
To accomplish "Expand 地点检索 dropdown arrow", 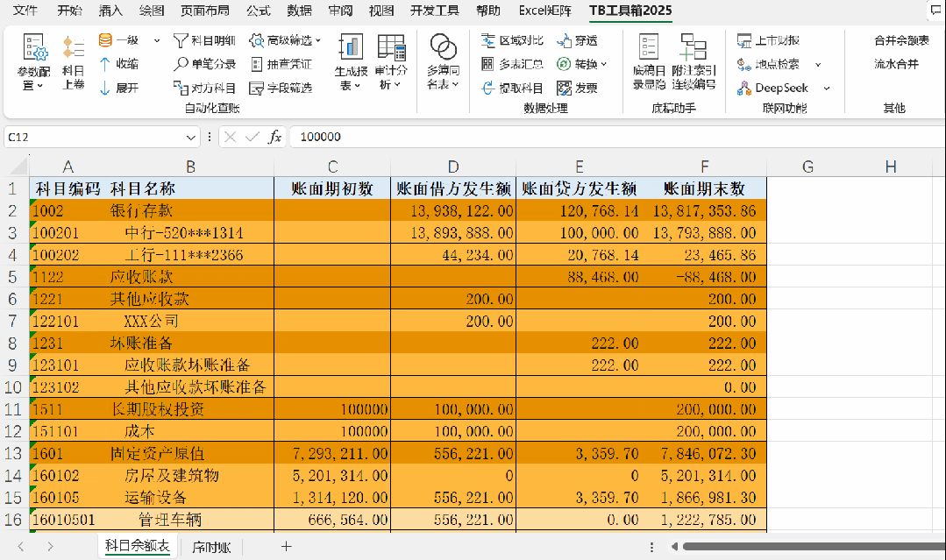I will point(818,65).
